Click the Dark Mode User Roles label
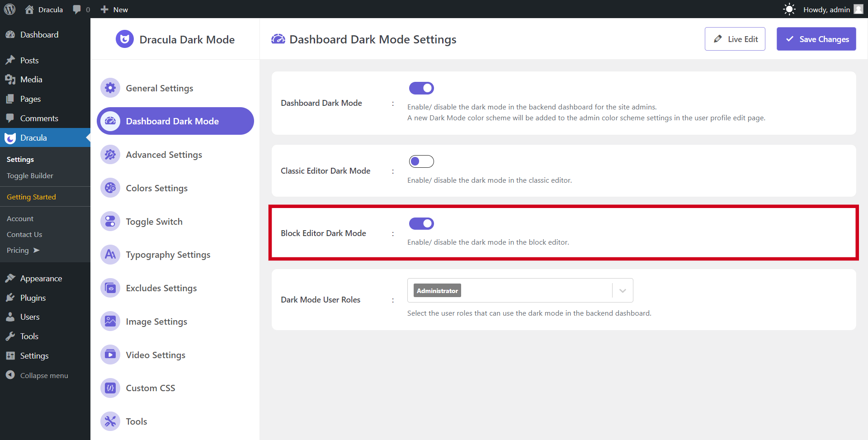This screenshot has height=440, width=868. coord(321,300)
